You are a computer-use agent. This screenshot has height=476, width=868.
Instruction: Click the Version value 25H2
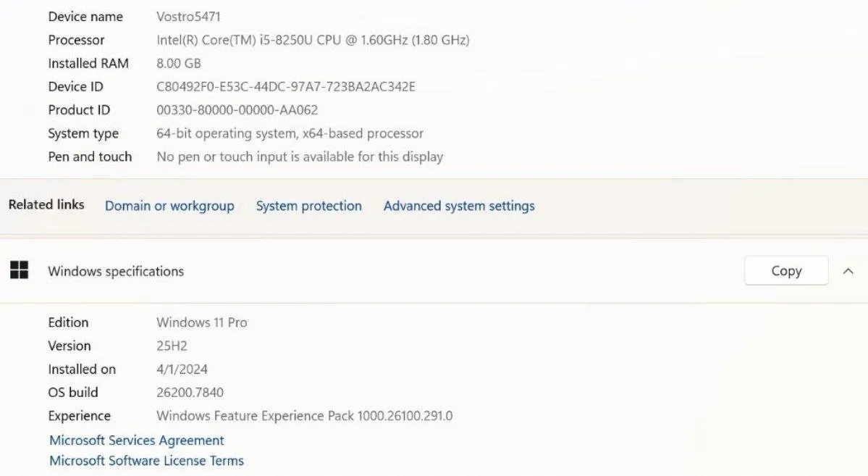coord(172,346)
